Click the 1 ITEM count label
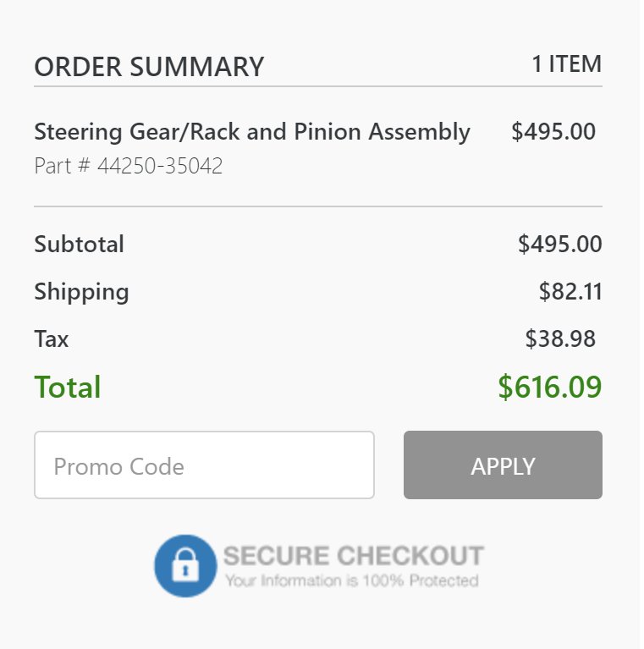Screen dimensions: 644x649 coord(566,64)
